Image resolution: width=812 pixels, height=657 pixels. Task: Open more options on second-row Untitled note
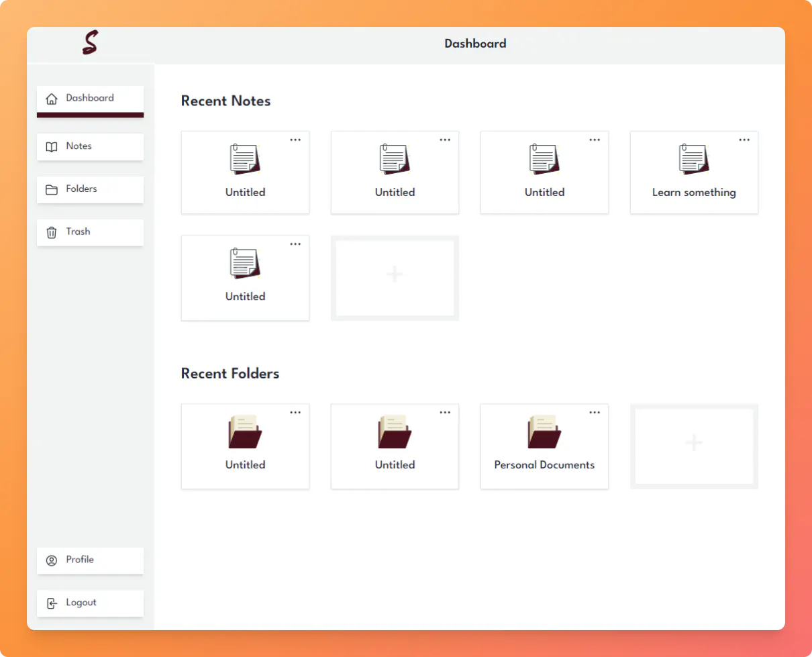pyautogui.click(x=295, y=244)
